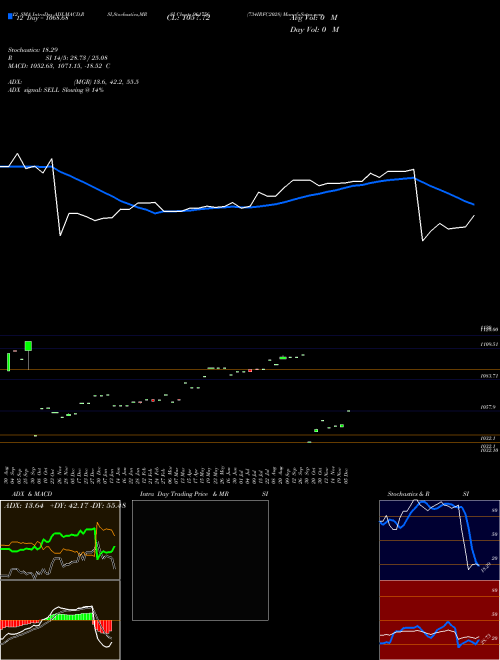Click the 'ADX & MACD' panel title
Image resolution: width=500 pixels, height=660 pixels.
pyautogui.click(x=32, y=494)
